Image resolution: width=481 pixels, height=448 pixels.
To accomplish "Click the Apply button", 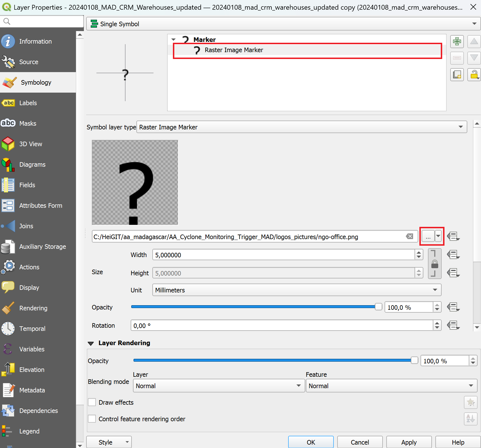I will point(409,442).
